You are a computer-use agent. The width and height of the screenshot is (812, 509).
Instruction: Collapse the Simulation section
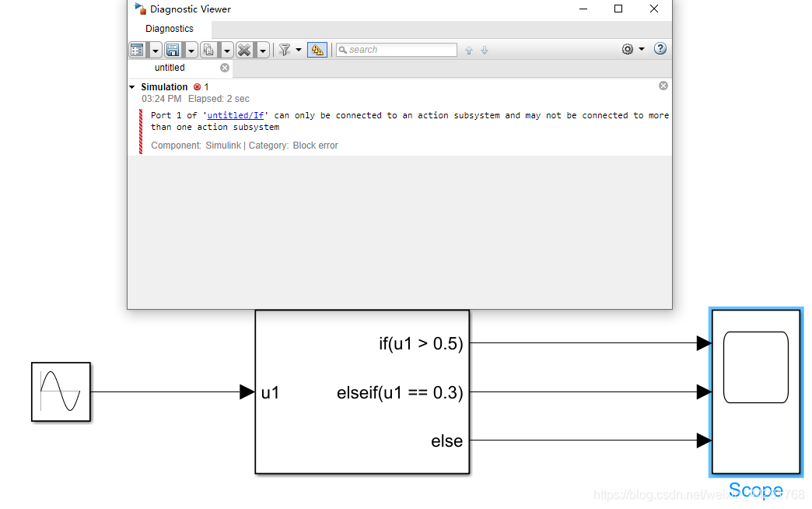click(x=131, y=86)
